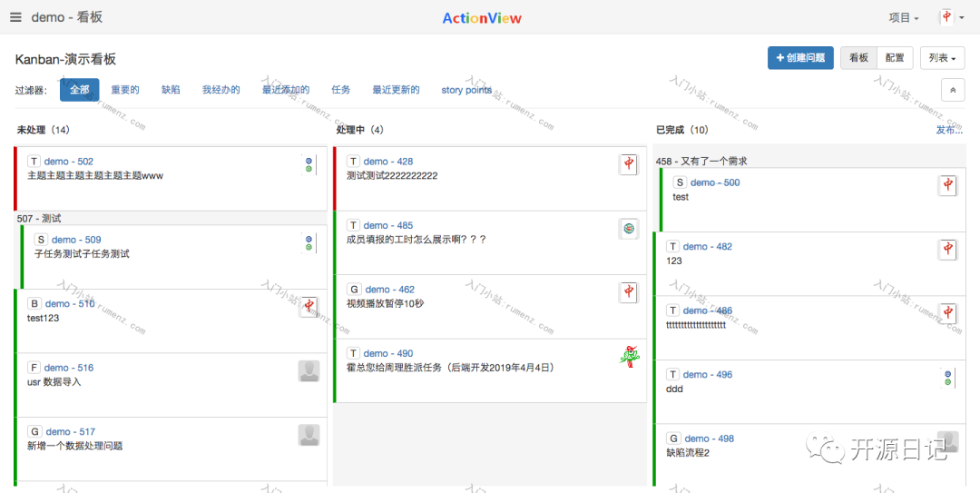This screenshot has height=493, width=980.
Task: Select the 最近更新的 filter
Action: click(396, 90)
